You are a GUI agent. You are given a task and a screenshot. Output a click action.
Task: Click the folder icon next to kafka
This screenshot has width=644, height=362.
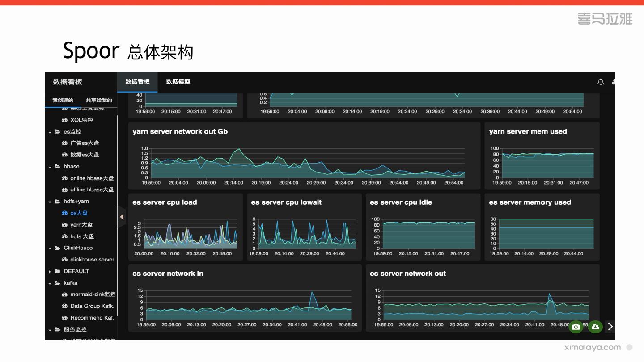click(x=57, y=283)
